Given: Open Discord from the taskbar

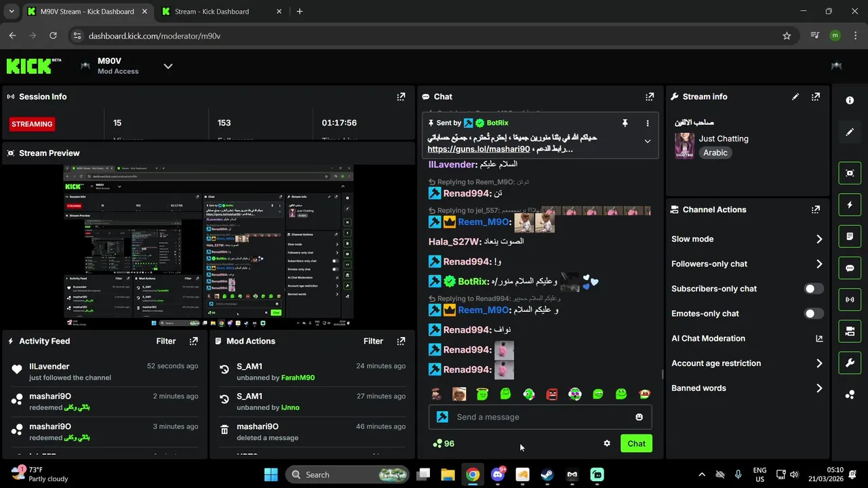Looking at the screenshot, I should pyautogui.click(x=497, y=474).
